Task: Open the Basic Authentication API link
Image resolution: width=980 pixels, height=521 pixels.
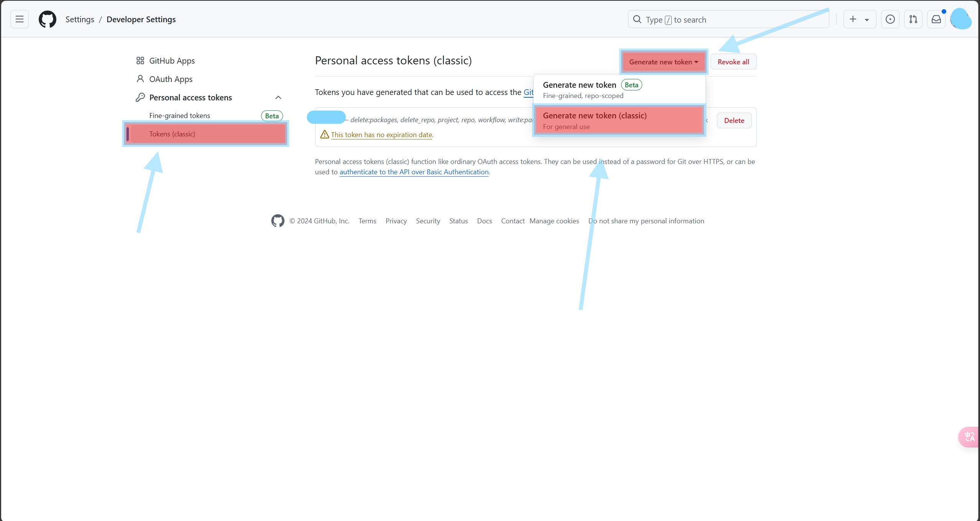Action: coord(414,172)
